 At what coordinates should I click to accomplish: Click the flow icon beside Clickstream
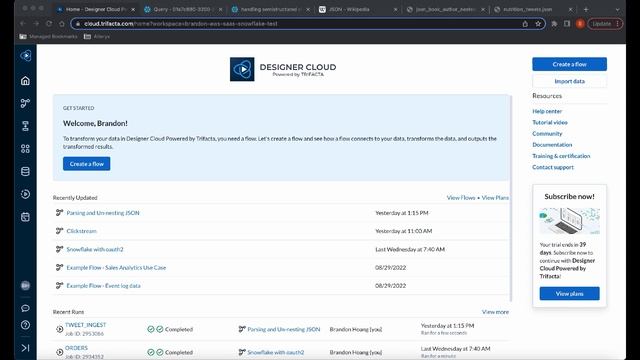(60, 231)
